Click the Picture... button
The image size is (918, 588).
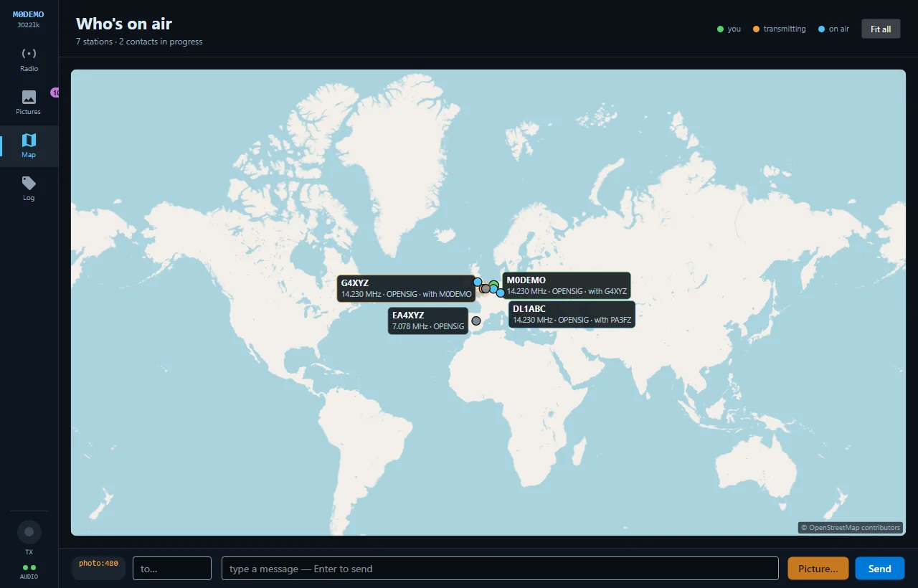[x=818, y=569]
